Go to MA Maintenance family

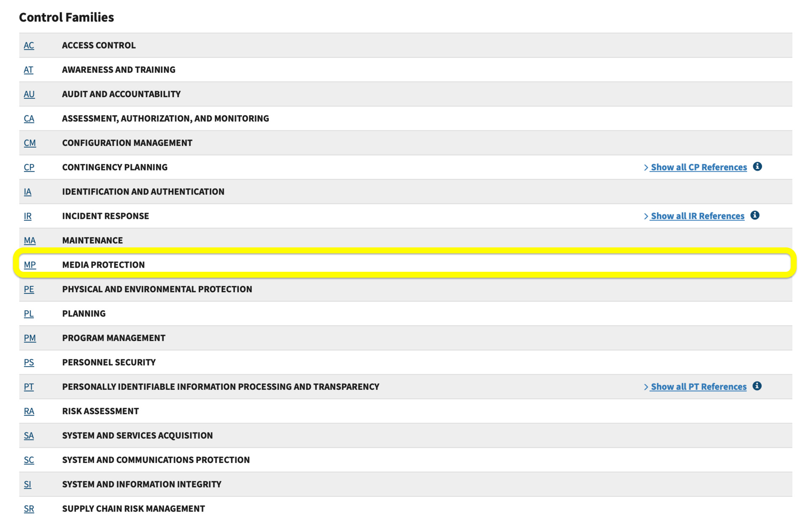(30, 241)
